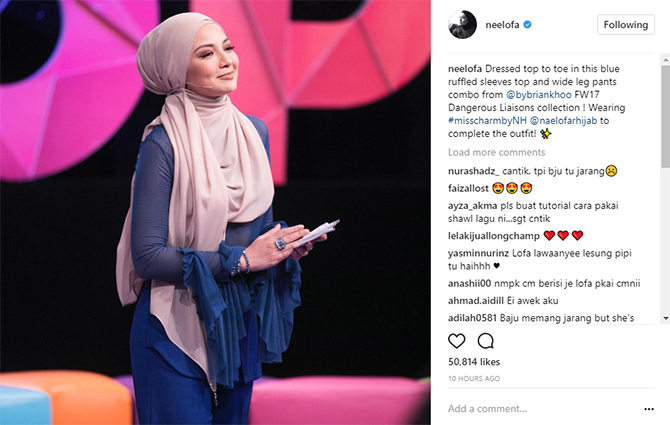Image resolution: width=670 pixels, height=425 pixels.
Task: Open commenter ayza_akma profile
Action: click(473, 206)
